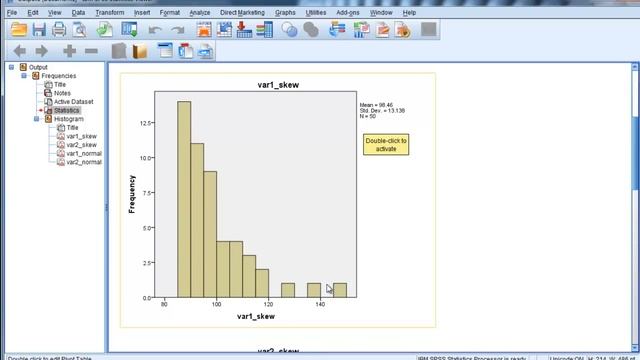This screenshot has height=360, width=640.
Task: Open the Help menu
Action: (409, 13)
